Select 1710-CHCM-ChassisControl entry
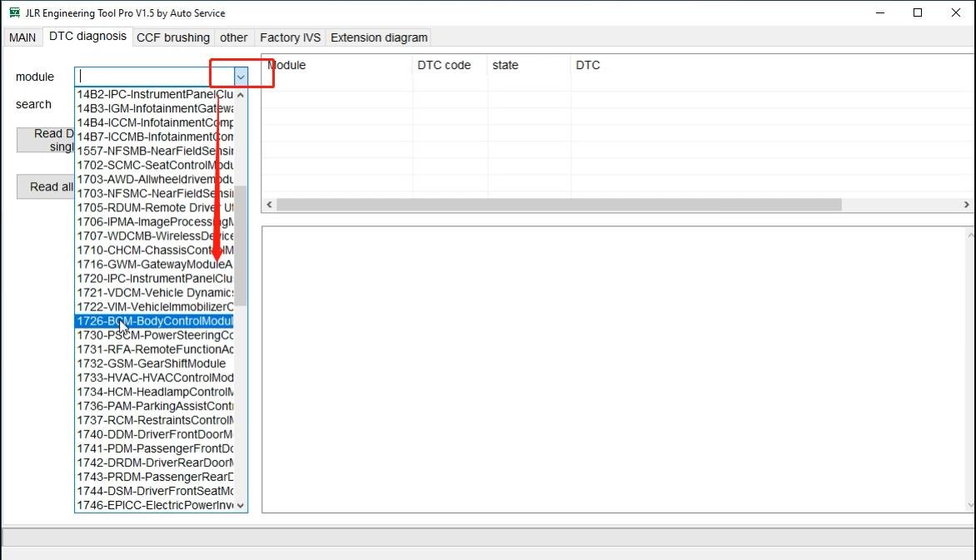The height and width of the screenshot is (560, 976). click(x=154, y=250)
